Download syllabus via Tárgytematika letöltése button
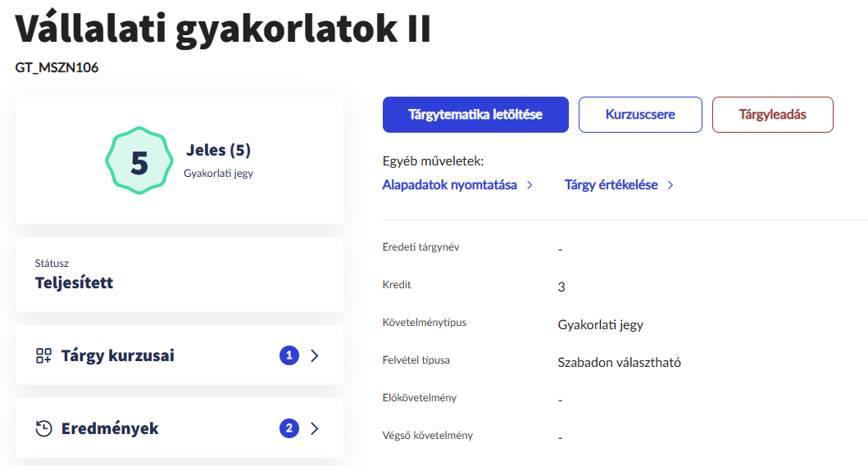This screenshot has width=868, height=466. 475,115
